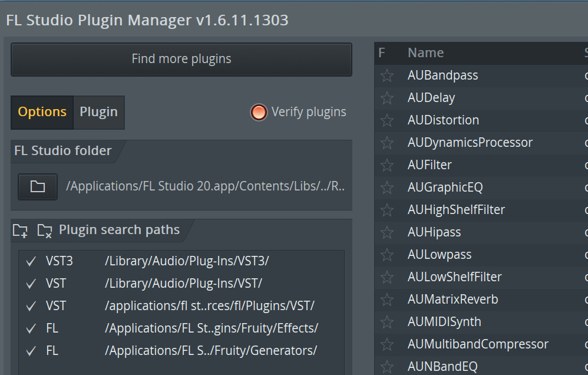Uncheck the VST /Library/Audio/Plug-Ins/VST/ path
The width and height of the screenshot is (588, 375).
click(31, 284)
